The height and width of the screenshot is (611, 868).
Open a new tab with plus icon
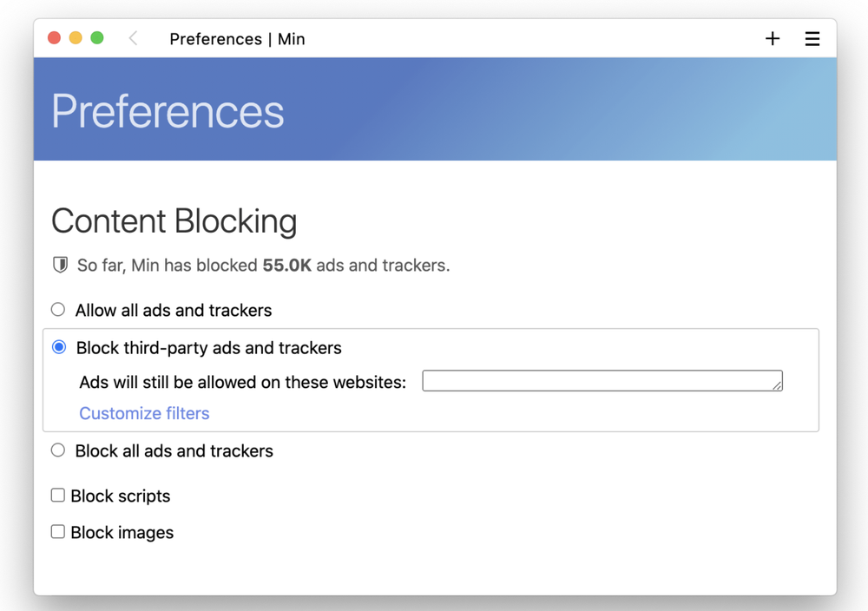click(773, 38)
